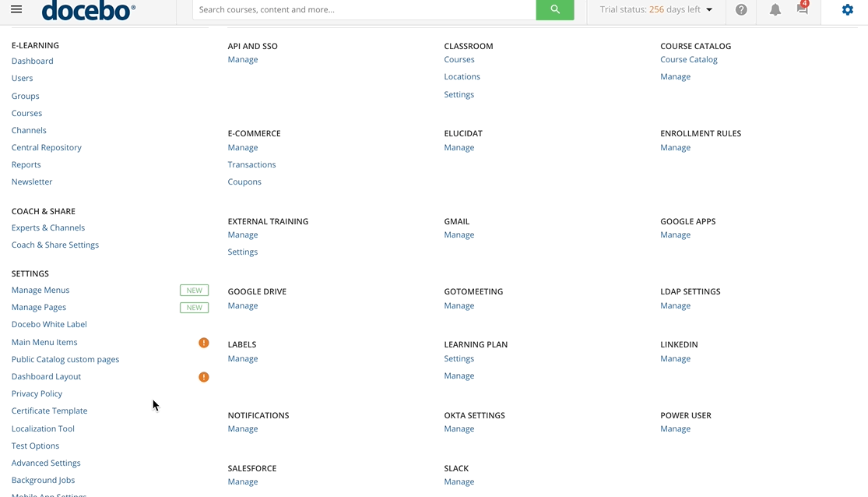Click the admin settings gear icon
This screenshot has height=497, width=868.
point(848,9)
